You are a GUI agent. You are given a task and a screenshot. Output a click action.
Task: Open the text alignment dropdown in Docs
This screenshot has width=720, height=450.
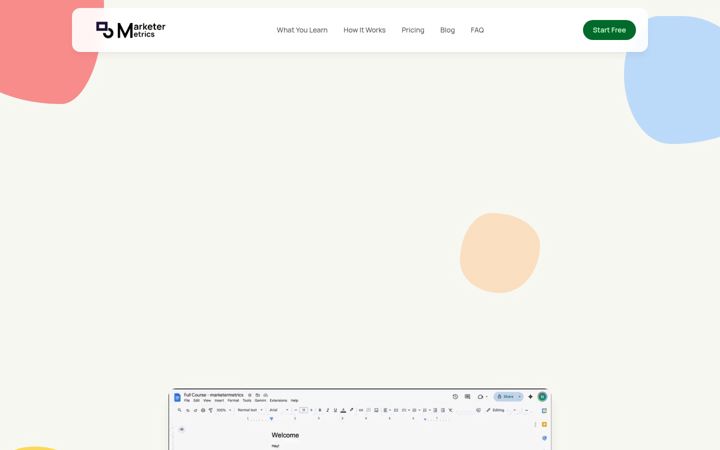tap(387, 410)
